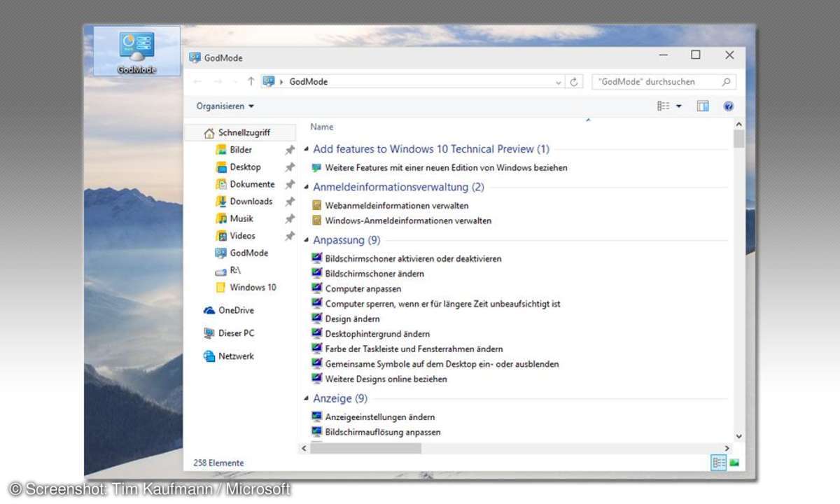Click the forward navigation arrow
Image resolution: width=840 pixels, height=504 pixels.
coord(218,82)
